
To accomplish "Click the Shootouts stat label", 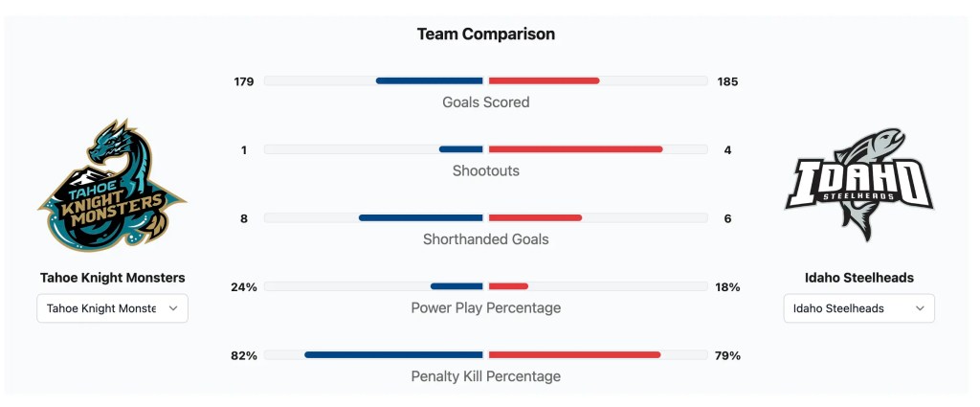I will (485, 170).
